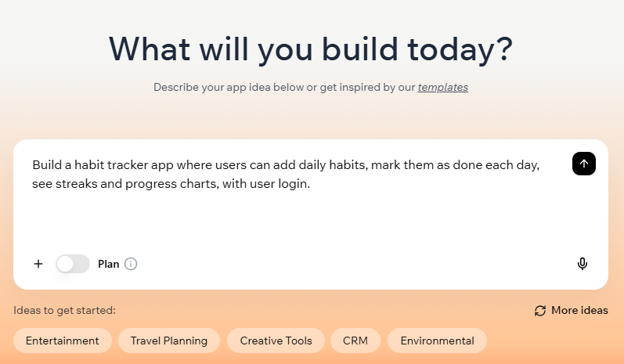
Task: Open the info icon beside Plan
Action: coord(131,264)
